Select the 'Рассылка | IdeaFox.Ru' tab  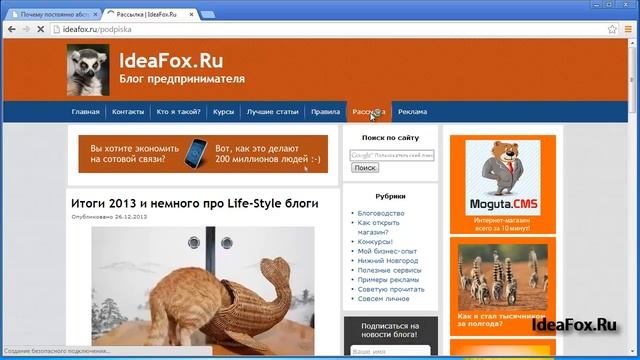150,14
